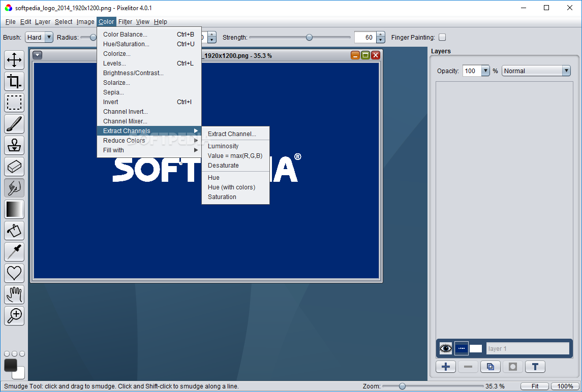Open the Layer menu
The image size is (582, 392).
point(43,21)
